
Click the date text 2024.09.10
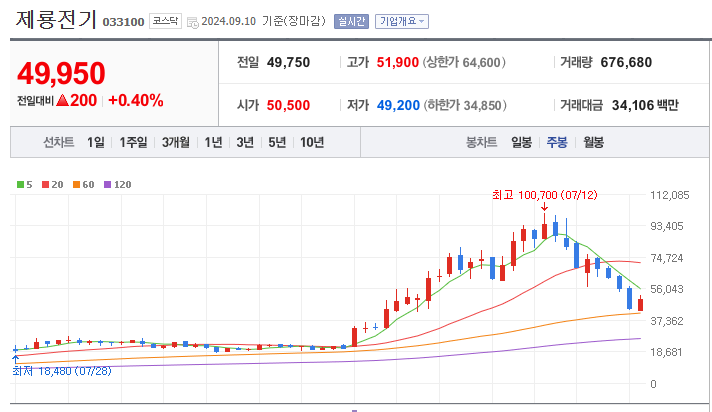(229, 21)
